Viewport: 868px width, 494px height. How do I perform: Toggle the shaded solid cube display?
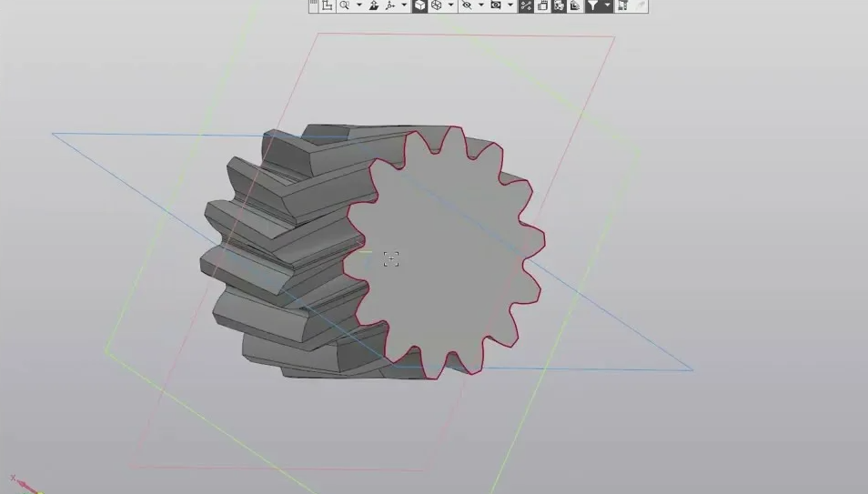tap(419, 5)
